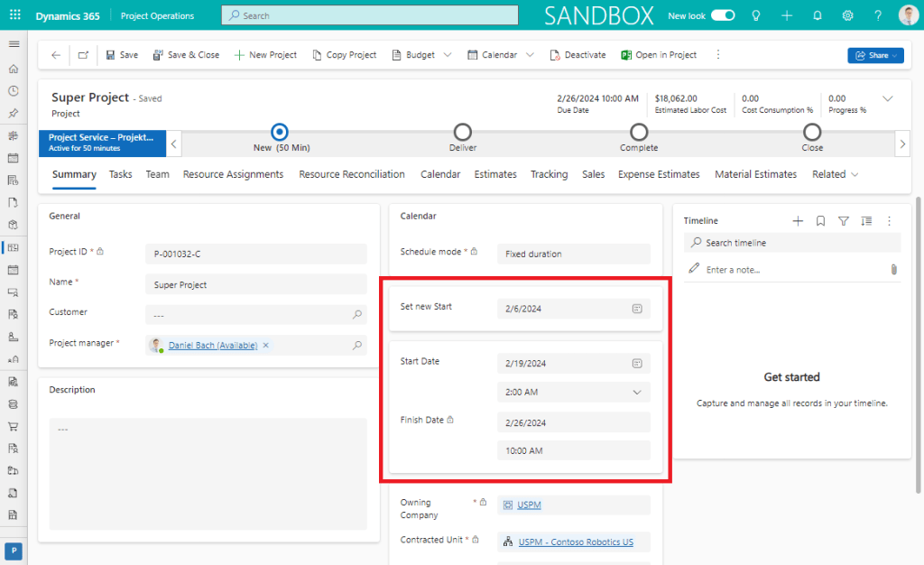Click the add filter icon in Timeline
The width and height of the screenshot is (924, 565).
(x=844, y=221)
